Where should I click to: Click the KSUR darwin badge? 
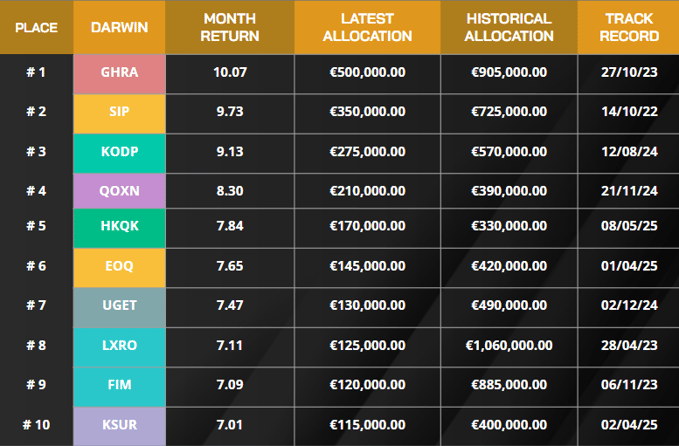(119, 424)
